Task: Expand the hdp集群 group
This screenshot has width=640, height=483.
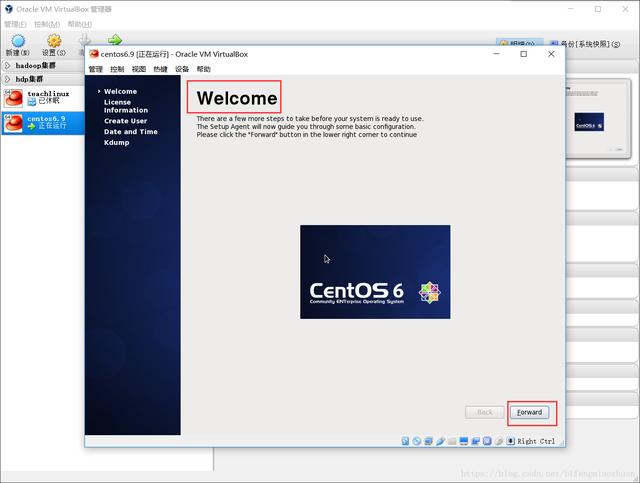Action: pos(7,79)
